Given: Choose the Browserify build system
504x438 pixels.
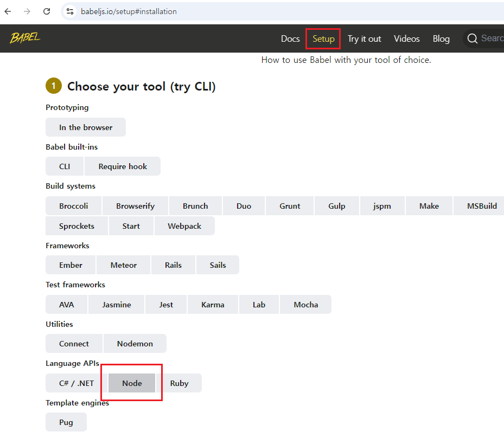Looking at the screenshot, I should [135, 206].
